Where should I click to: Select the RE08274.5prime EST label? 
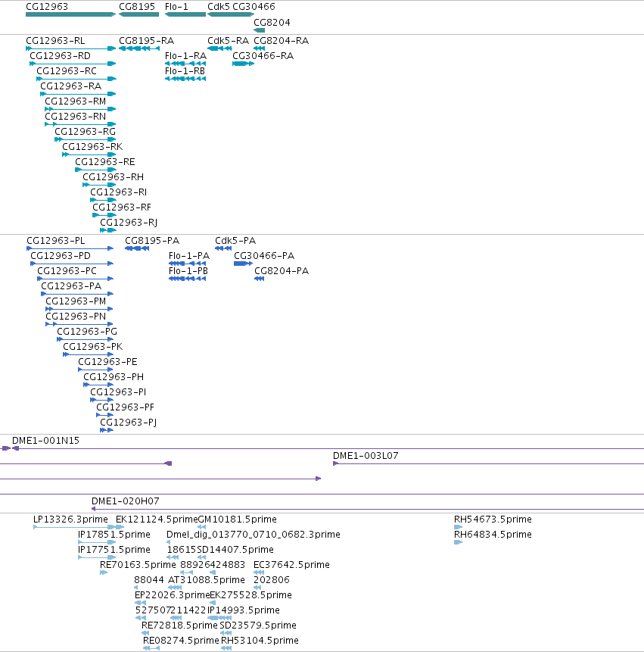pyautogui.click(x=181, y=641)
